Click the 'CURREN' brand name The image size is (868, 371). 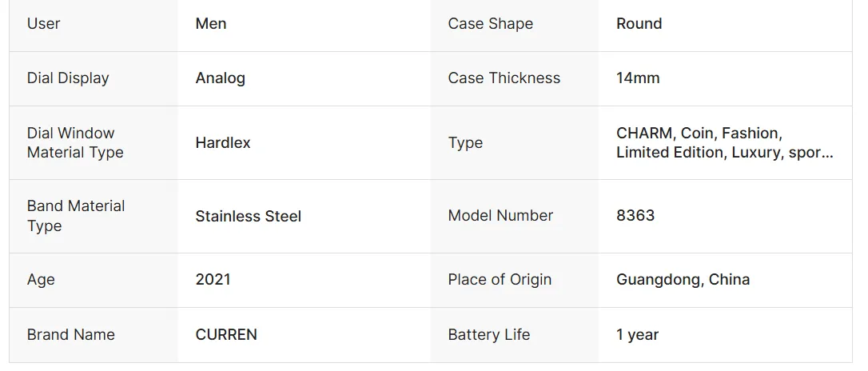pyautogui.click(x=226, y=335)
